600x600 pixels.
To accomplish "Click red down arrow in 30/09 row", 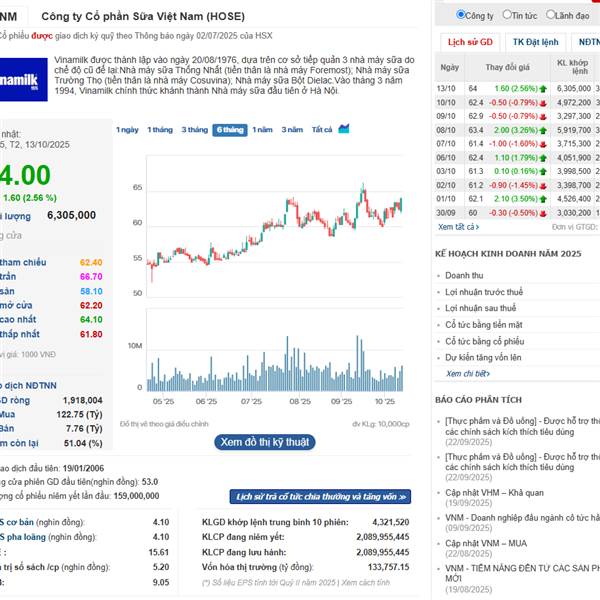I will [545, 213].
